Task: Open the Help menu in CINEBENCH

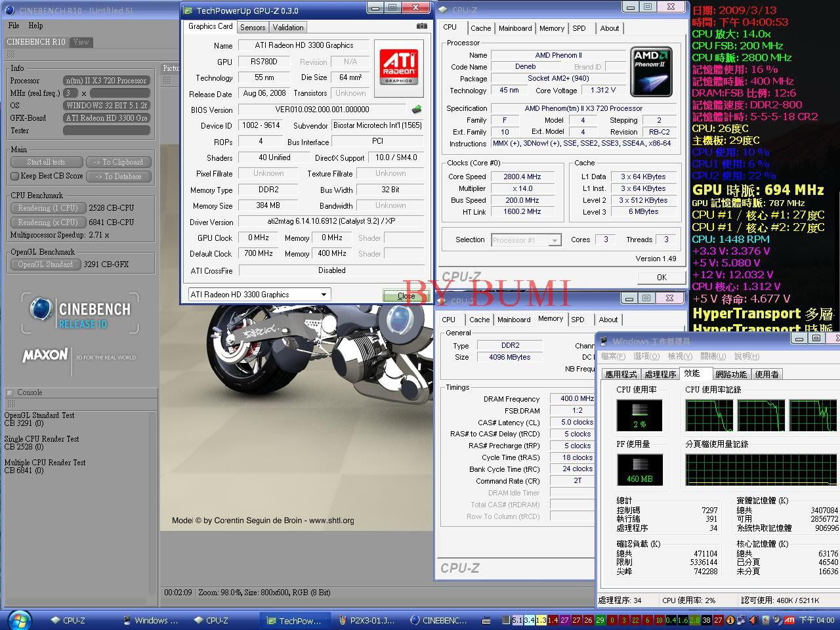Action: pos(35,26)
